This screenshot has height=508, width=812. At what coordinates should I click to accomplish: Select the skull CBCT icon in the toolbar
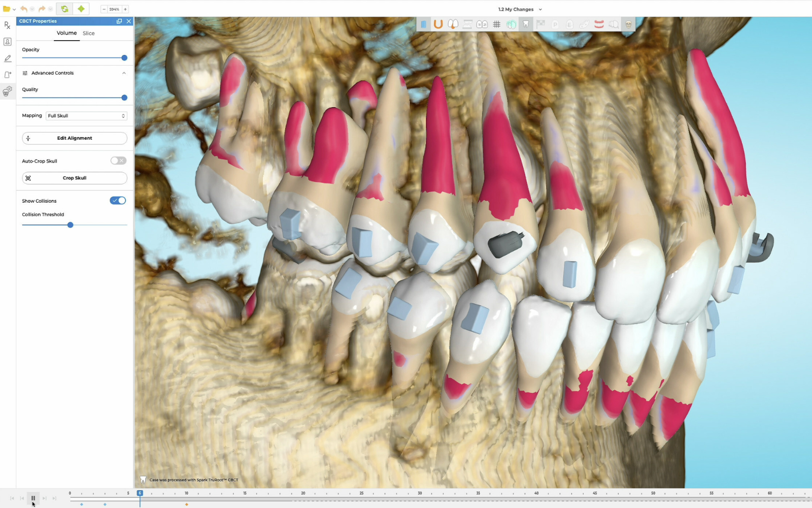pos(628,24)
